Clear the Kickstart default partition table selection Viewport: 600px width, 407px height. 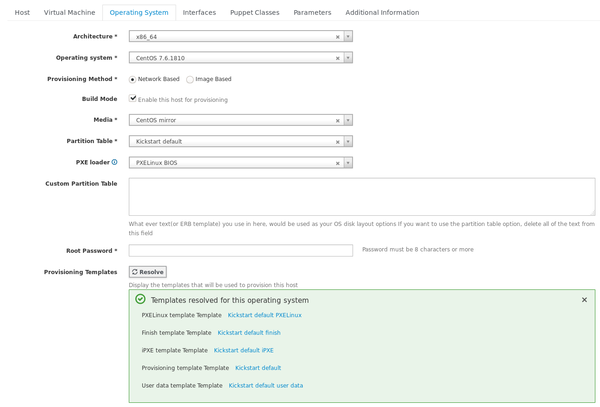338,142
